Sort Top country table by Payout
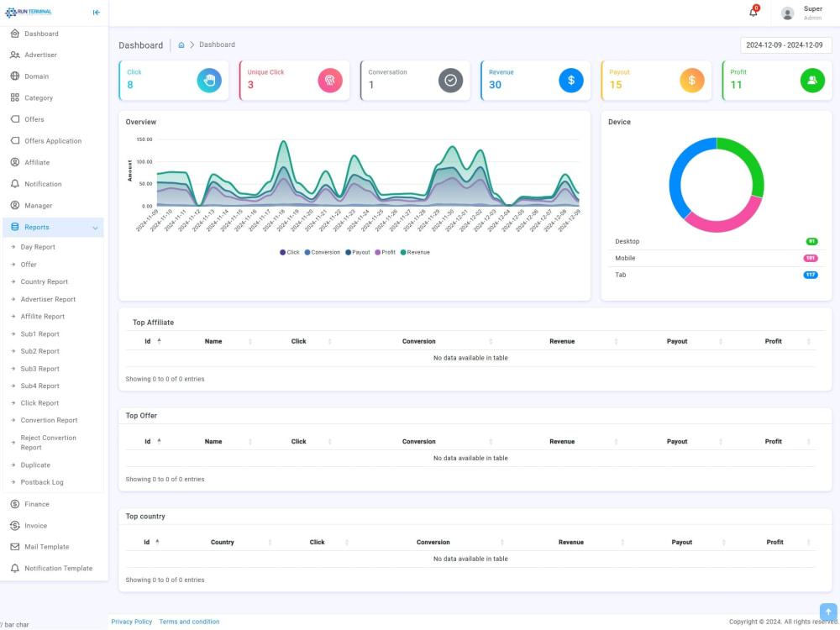The width and height of the screenshot is (840, 630). (x=681, y=542)
